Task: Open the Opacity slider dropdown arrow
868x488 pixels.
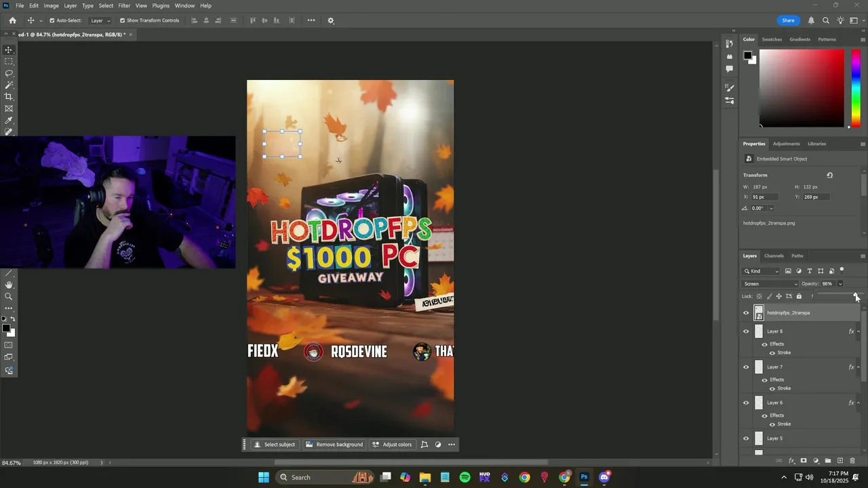Action: point(840,284)
